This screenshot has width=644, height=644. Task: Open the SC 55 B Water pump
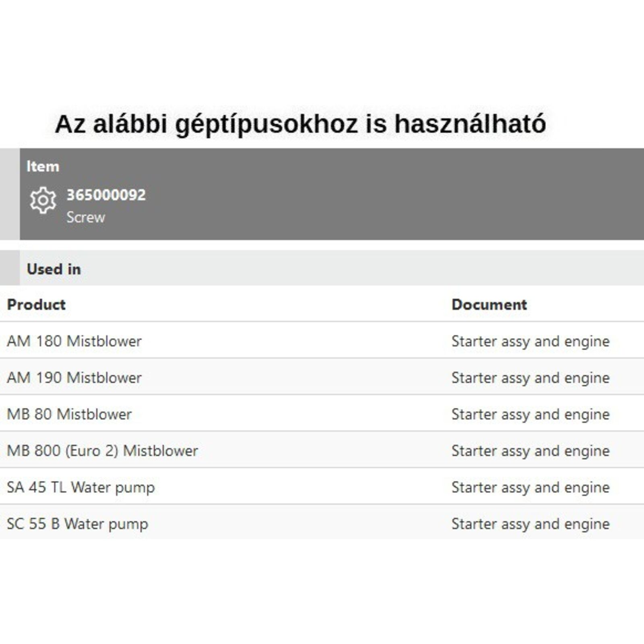tap(78, 524)
